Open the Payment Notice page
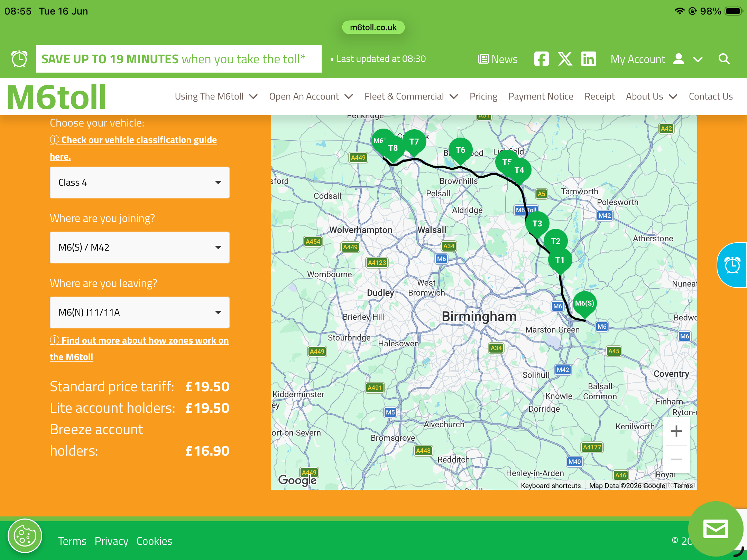Screen dimensions: 747x560 click(x=541, y=96)
